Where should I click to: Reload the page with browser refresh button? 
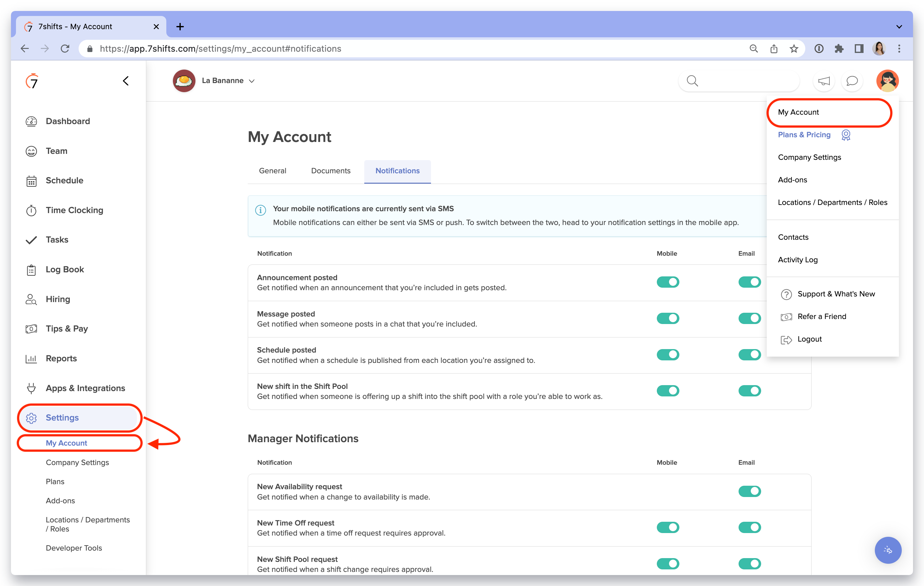point(65,49)
